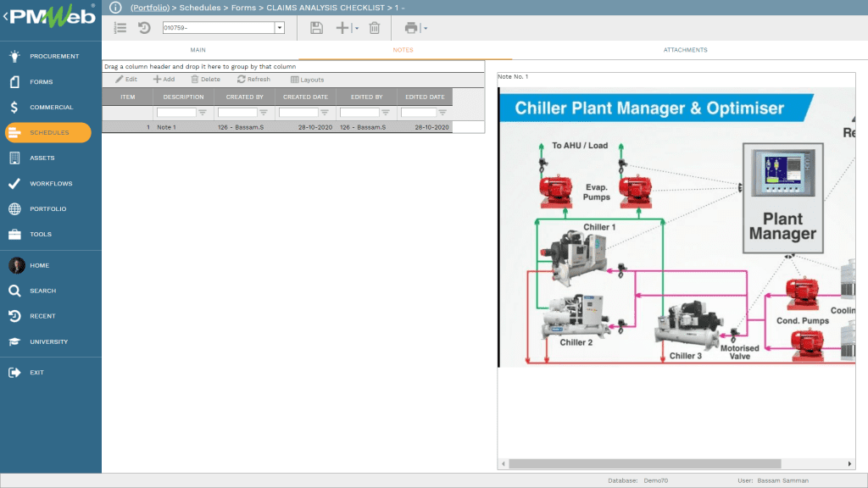Click the printer icon
This screenshot has height=488, width=868.
pos(411,28)
